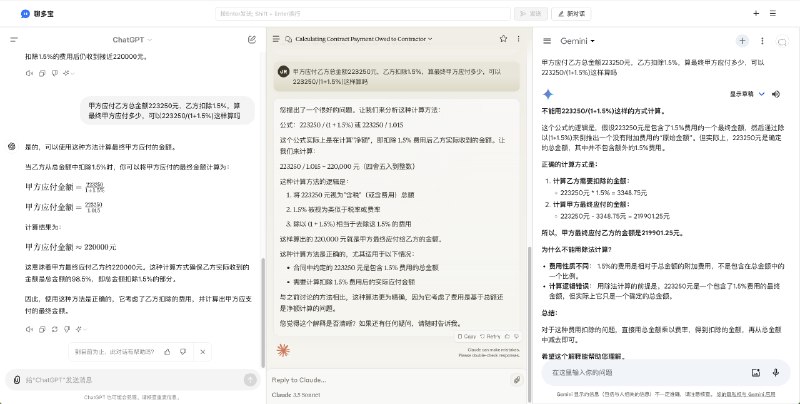
Task: Expand the 显示草稿 drafts dropdown
Action: (x=747, y=94)
